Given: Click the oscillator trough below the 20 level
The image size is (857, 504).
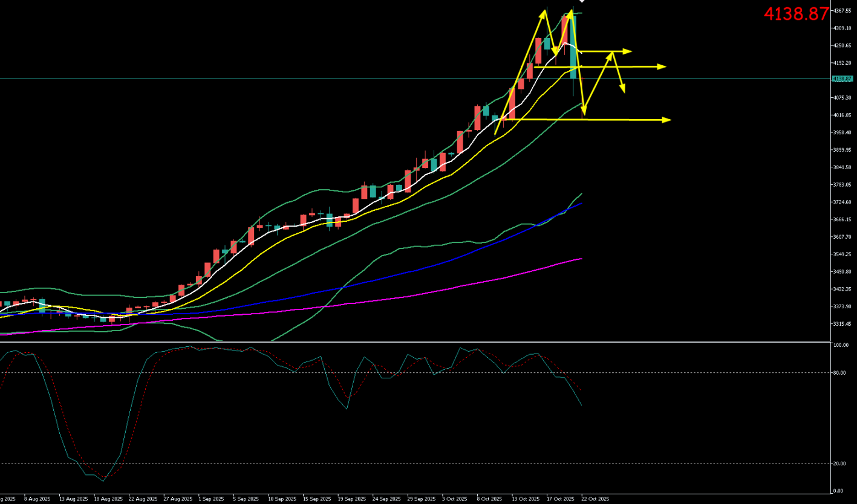Looking at the screenshot, I should (103, 480).
